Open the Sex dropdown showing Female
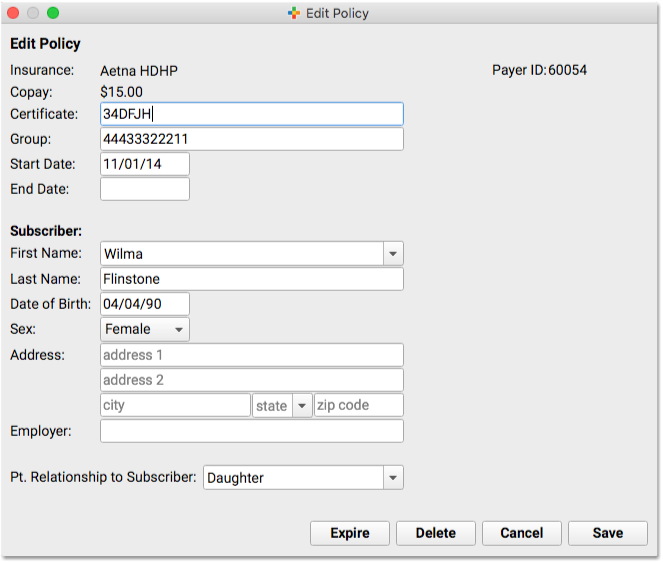The image size is (663, 562). pyautogui.click(x=145, y=329)
